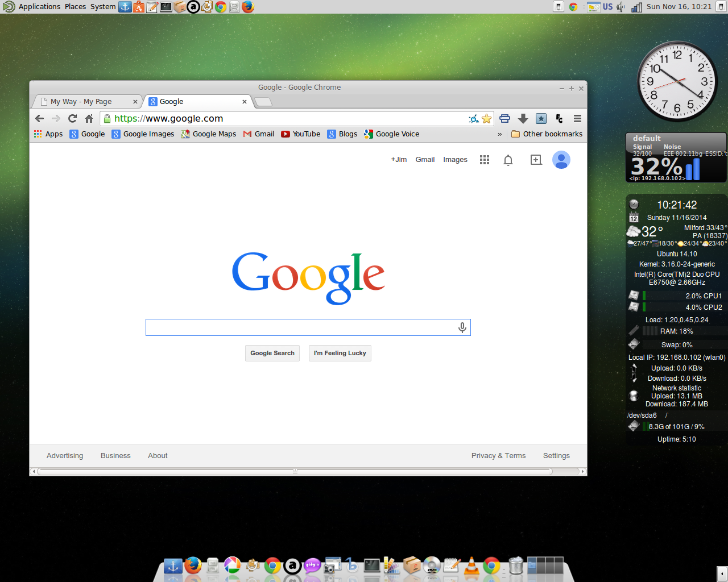The height and width of the screenshot is (582, 728).
Task: Open the trash in the dock
Action: [x=516, y=566]
